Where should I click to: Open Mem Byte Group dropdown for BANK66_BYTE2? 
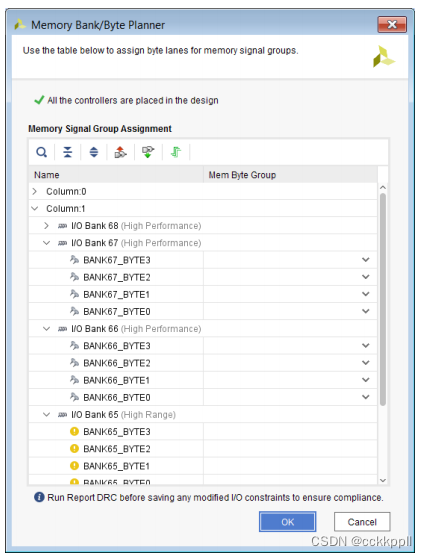coord(365,363)
